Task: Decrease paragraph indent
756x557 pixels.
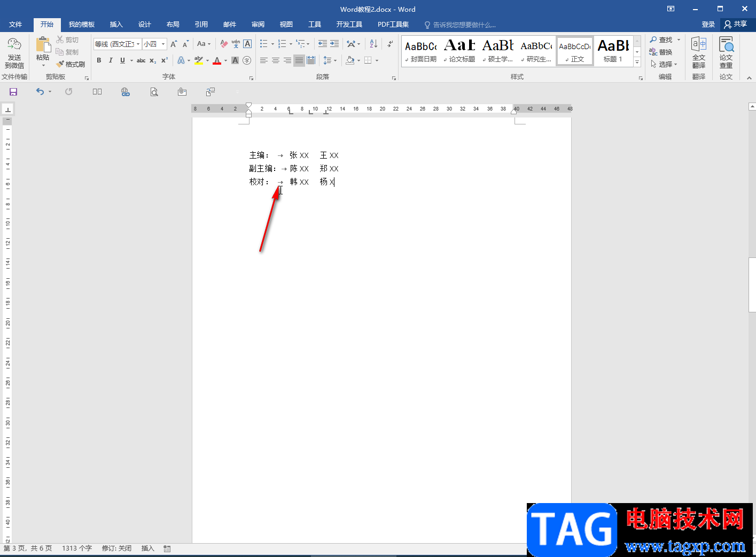Action: (x=323, y=44)
